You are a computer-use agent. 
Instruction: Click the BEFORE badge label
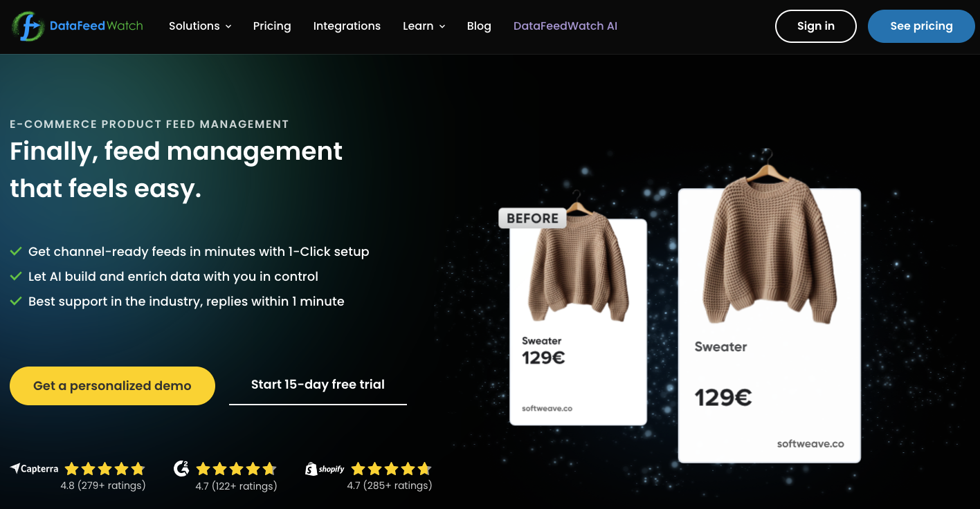(x=532, y=219)
